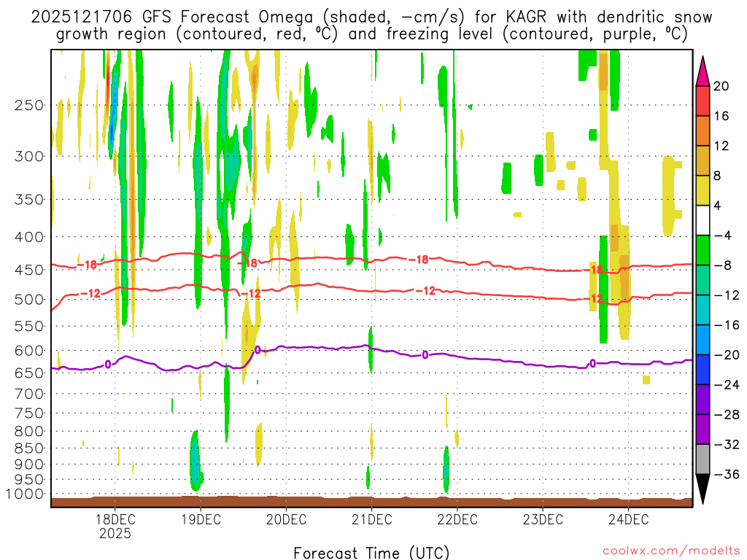The width and height of the screenshot is (747, 560).
Task: Click the gray colorbar segment between -32 and -36
Action: (703, 459)
